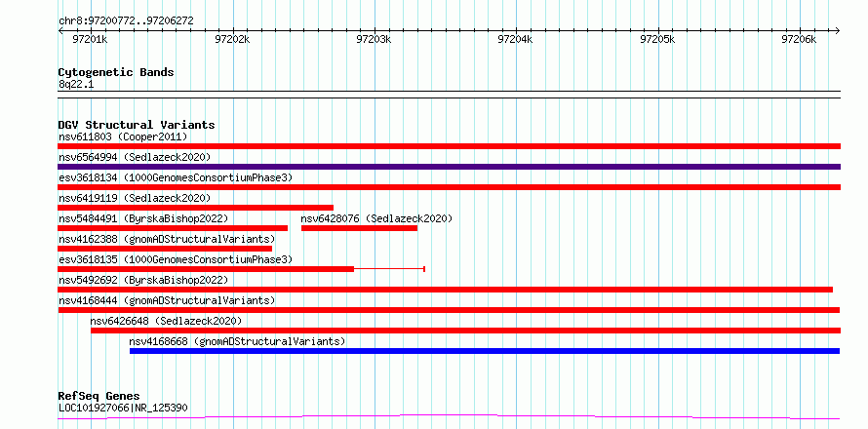Click the red nsv4162388 variant bar
Screen dimensions: 868x429
[165, 249]
